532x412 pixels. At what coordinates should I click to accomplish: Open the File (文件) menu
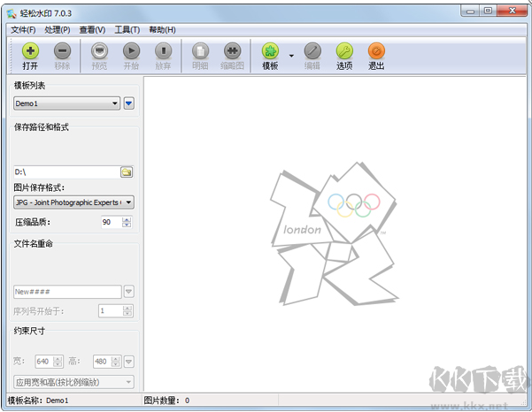click(x=23, y=30)
